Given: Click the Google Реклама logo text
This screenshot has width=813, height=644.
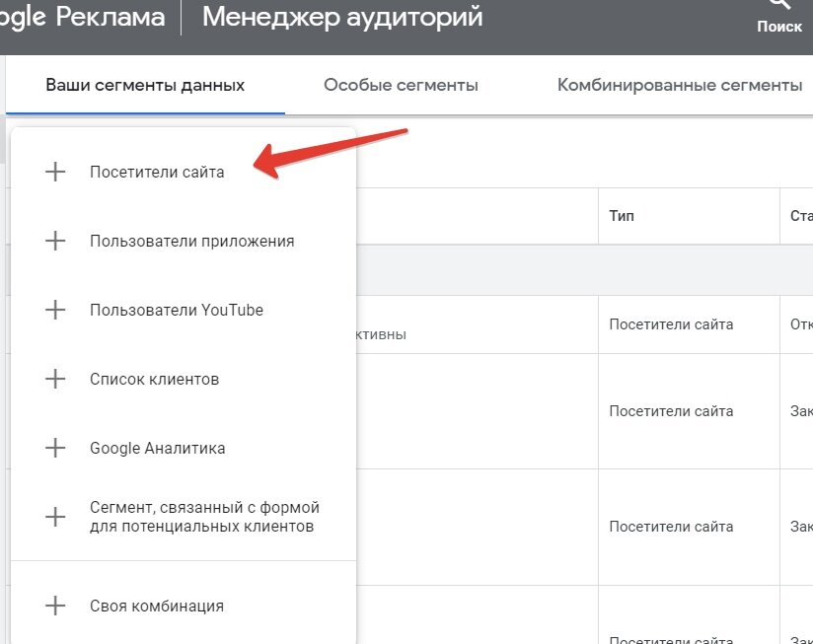Looking at the screenshot, I should [x=82, y=17].
